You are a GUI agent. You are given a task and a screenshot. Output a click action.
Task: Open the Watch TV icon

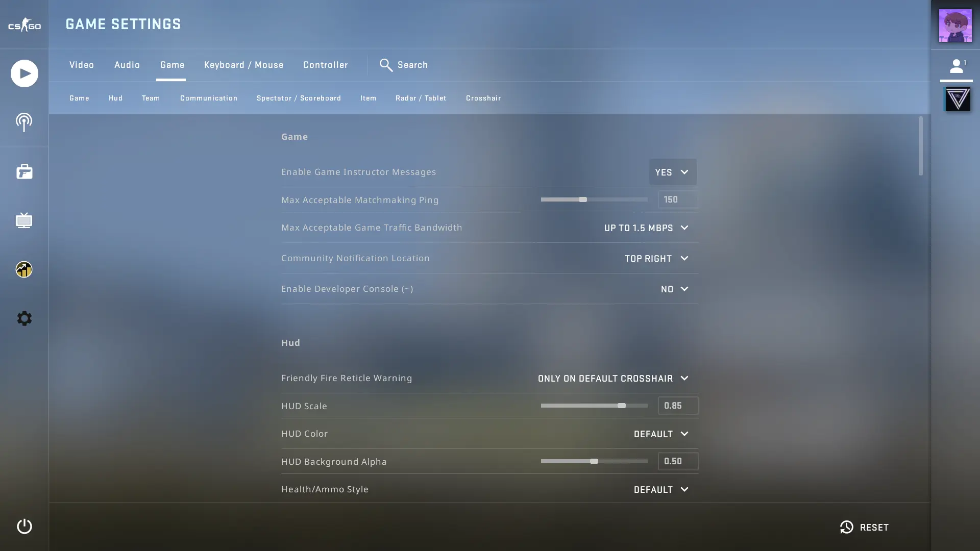tap(24, 220)
